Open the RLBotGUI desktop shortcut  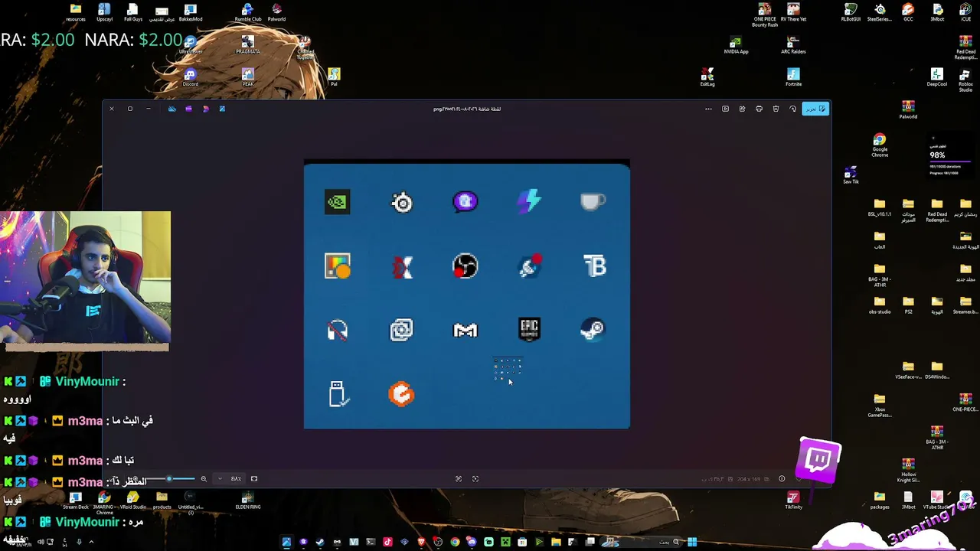[851, 12]
